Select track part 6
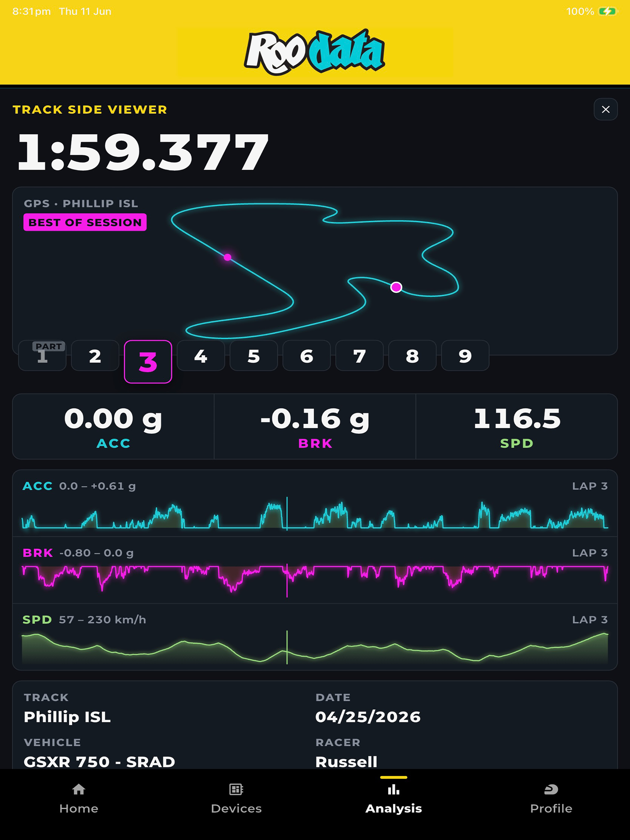The height and width of the screenshot is (840, 630). point(306,355)
